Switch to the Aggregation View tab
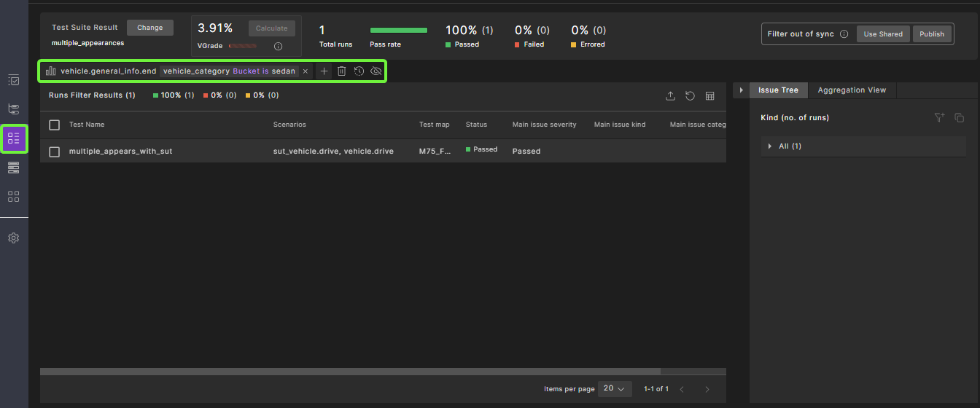Image resolution: width=980 pixels, height=408 pixels. 852,90
